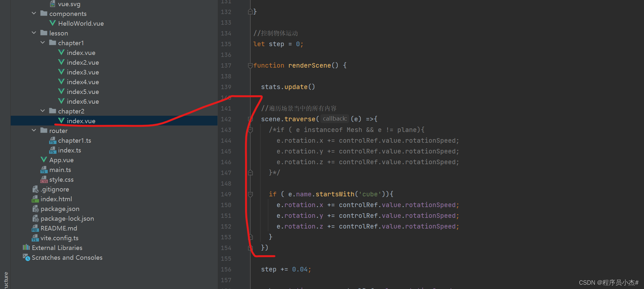Click the CSS icon of style.css

[x=44, y=179]
